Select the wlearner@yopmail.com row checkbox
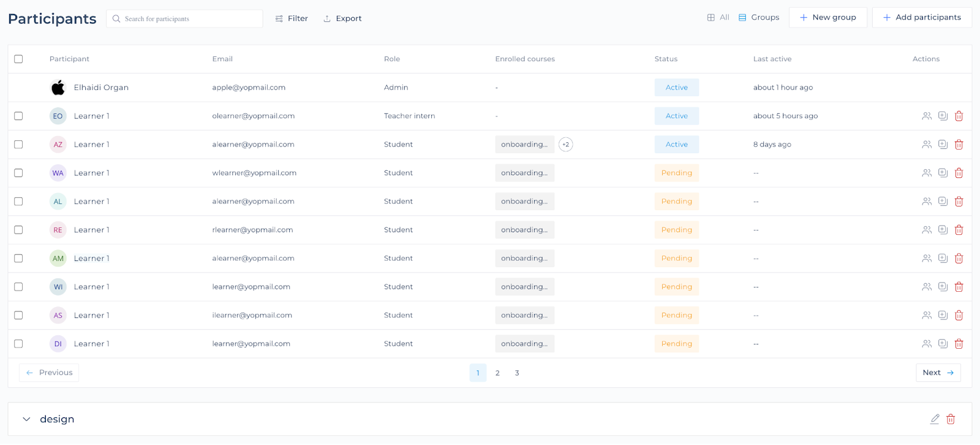Screen dimensions: 980x445 [x=18, y=173]
